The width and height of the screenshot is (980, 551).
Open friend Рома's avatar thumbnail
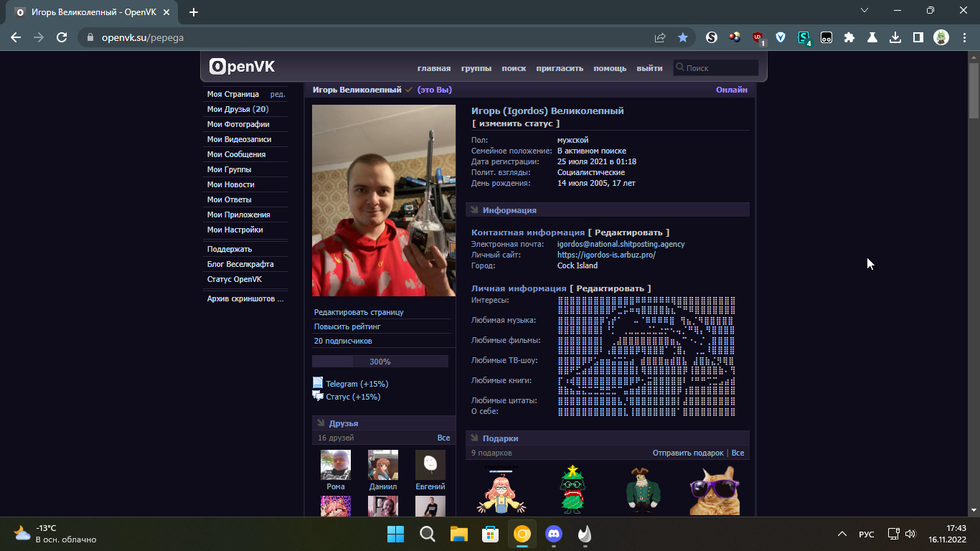point(335,465)
